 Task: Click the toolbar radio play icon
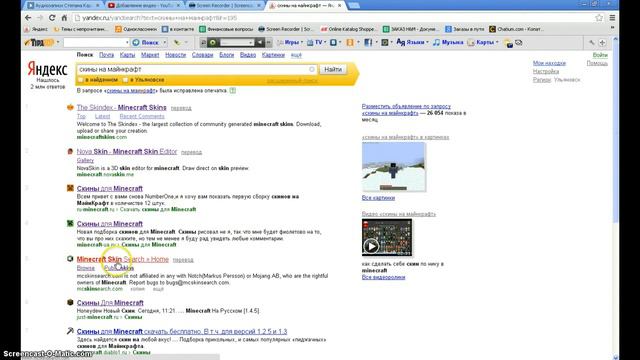point(213,42)
